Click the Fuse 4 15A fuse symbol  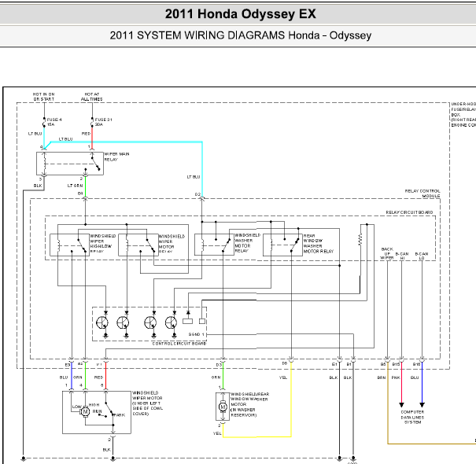[x=44, y=122]
